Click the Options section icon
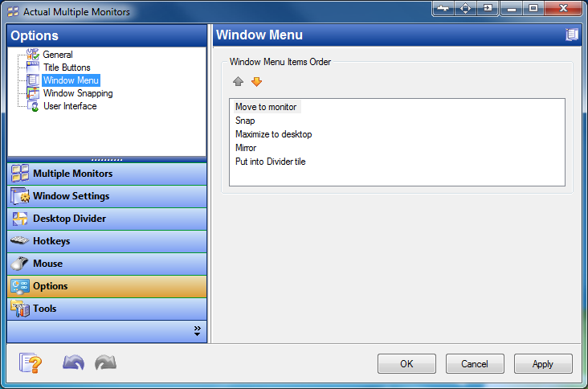588x389 pixels. [x=20, y=286]
